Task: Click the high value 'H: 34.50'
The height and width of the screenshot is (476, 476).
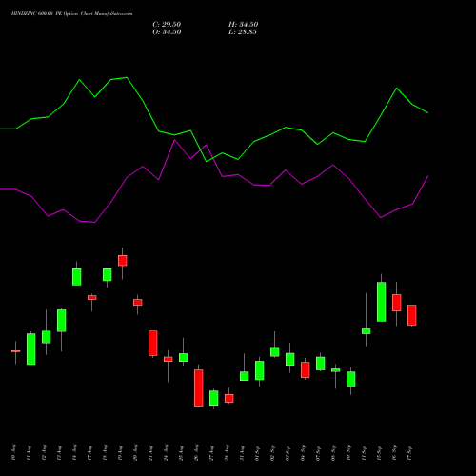Action: [243, 25]
